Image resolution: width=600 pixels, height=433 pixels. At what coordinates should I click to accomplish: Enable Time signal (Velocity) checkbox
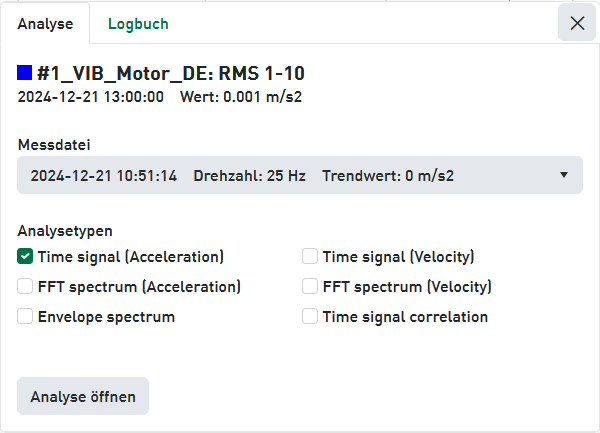click(310, 256)
